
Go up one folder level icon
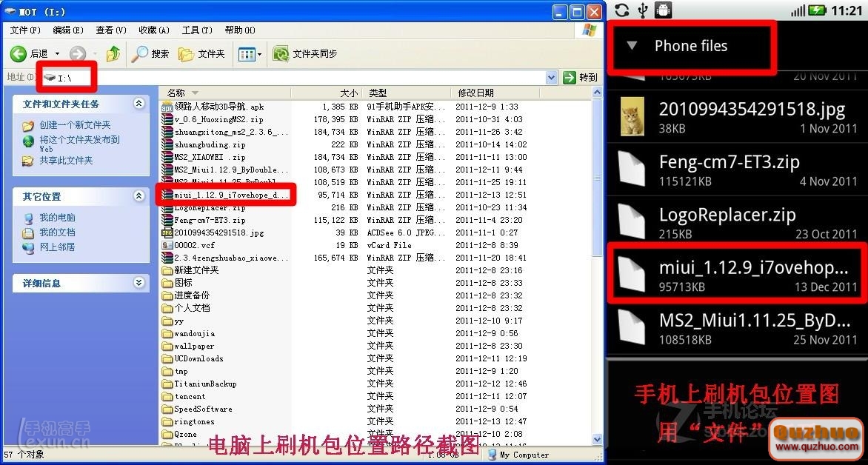(113, 54)
